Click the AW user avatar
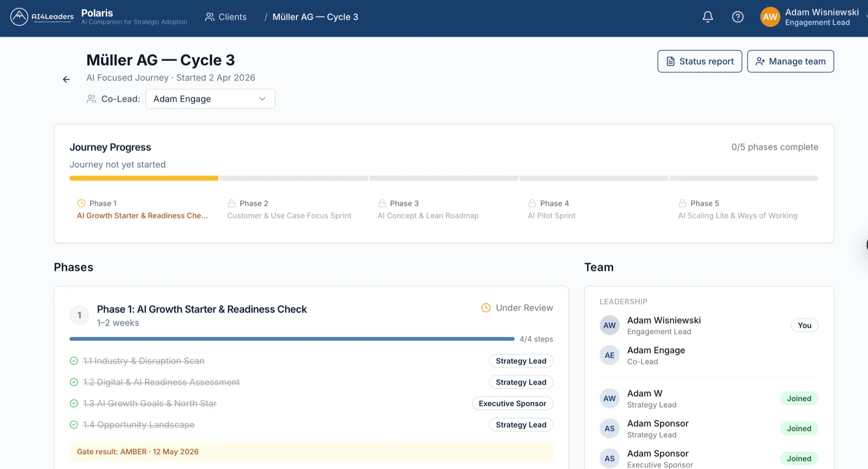Image resolution: width=868 pixels, height=469 pixels. tap(770, 17)
